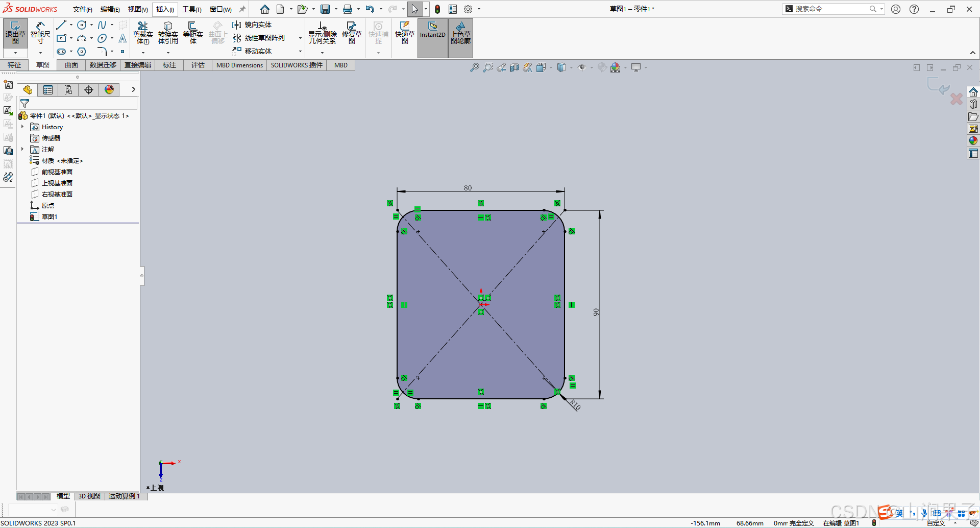Viewport: 980px width, 528px height.
Task: Expand the History node in feature tree
Action: (22, 127)
